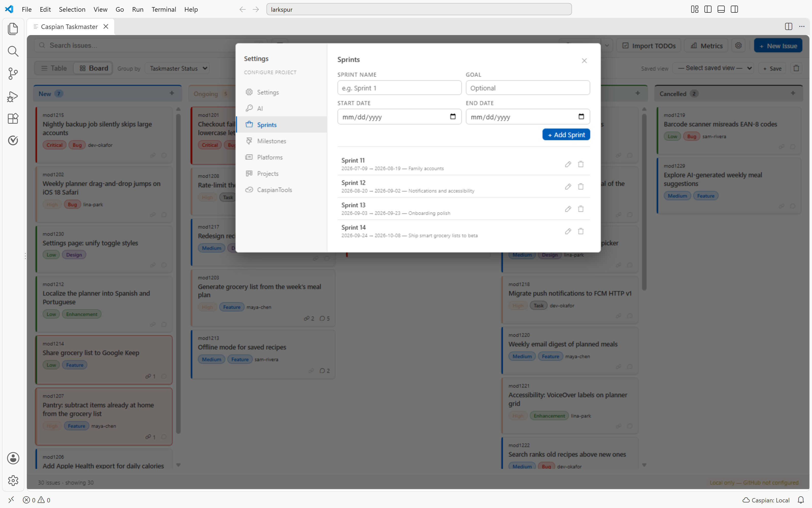Open the Milestones settings section
The image size is (812, 508).
281,141
